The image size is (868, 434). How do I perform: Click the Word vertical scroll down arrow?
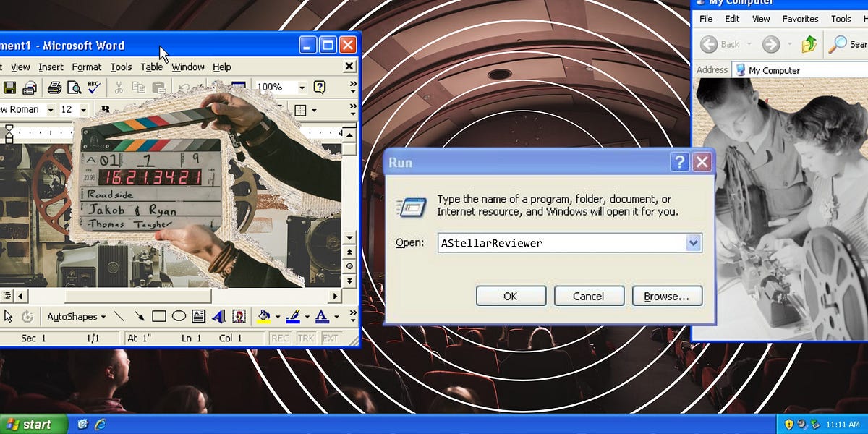(x=350, y=237)
